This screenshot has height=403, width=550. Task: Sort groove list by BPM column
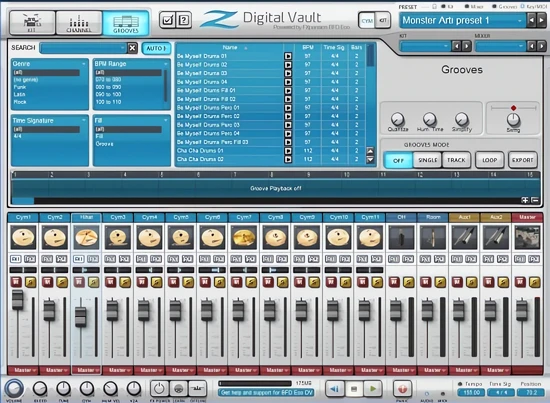pyautogui.click(x=308, y=47)
